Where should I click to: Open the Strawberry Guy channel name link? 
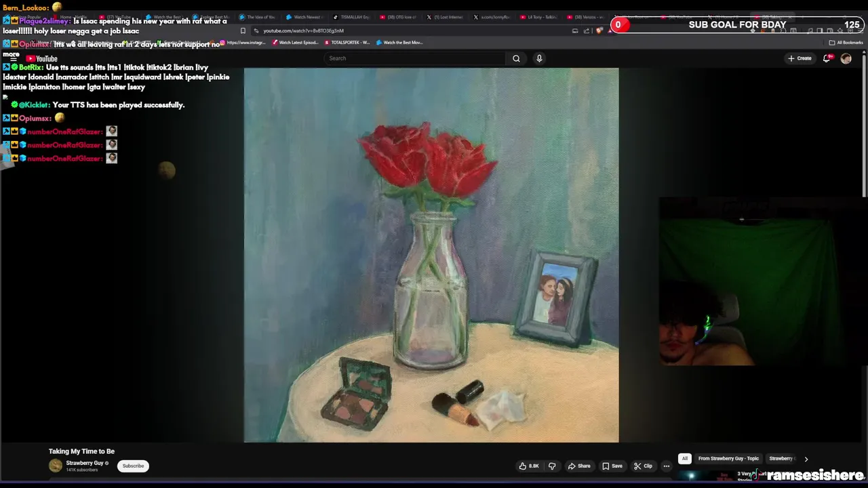coord(85,463)
